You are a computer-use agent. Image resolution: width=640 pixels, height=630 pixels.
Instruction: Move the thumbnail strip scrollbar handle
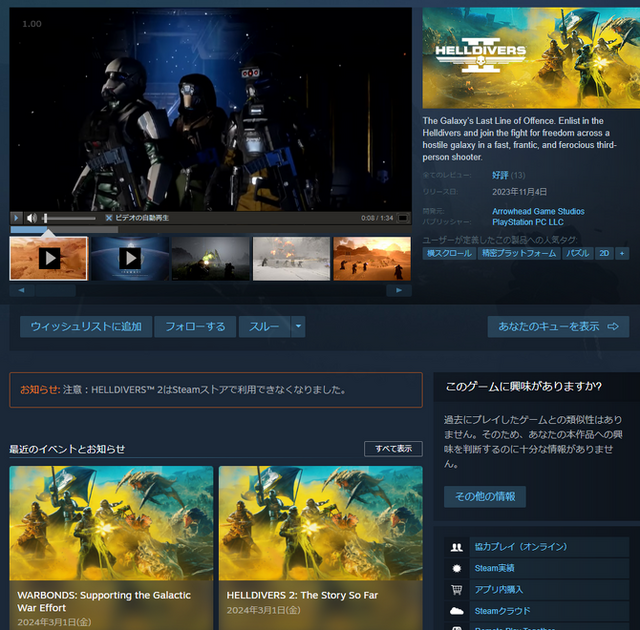click(56, 290)
